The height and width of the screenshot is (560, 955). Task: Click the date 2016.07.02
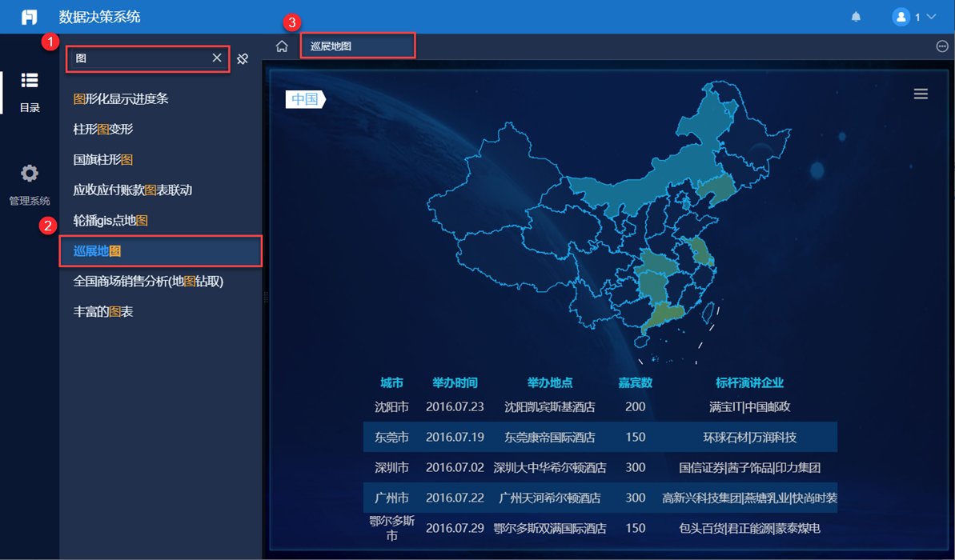tap(455, 467)
